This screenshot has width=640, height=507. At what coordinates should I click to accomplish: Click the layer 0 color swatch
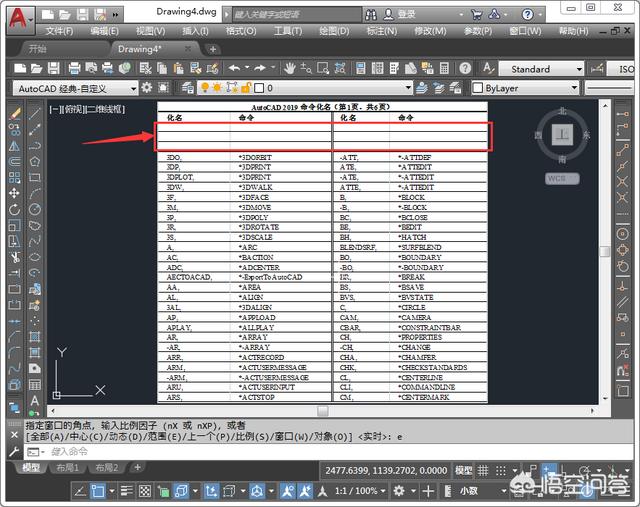click(x=259, y=88)
